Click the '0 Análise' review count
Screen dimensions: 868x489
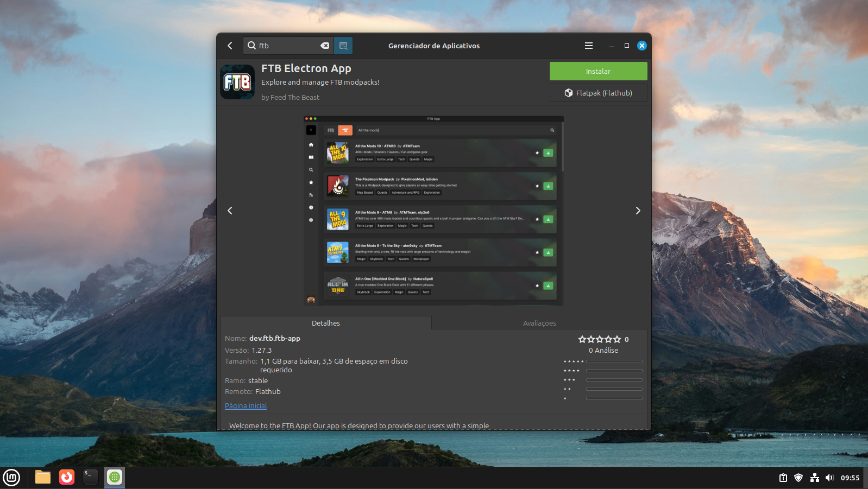point(603,350)
